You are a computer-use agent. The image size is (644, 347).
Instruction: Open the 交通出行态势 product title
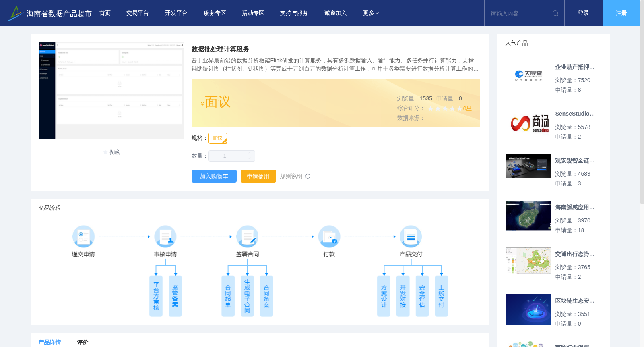[x=575, y=254]
